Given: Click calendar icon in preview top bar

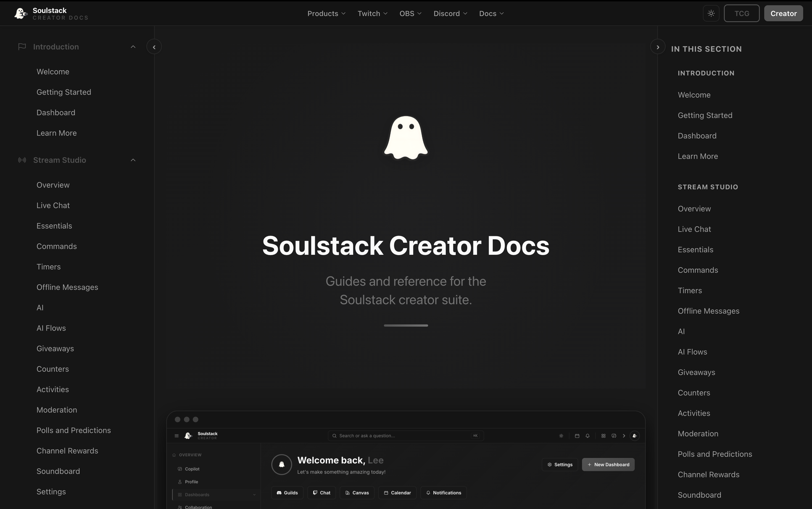Looking at the screenshot, I should click(x=577, y=435).
